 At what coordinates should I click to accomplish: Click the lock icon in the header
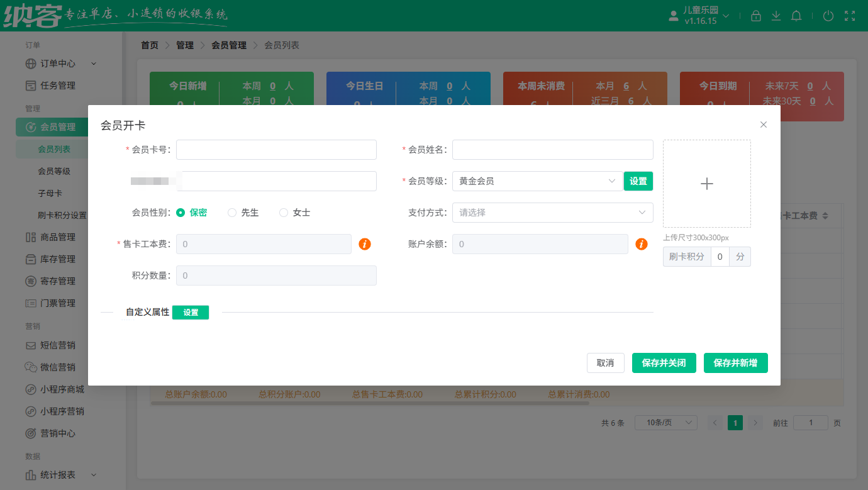(x=755, y=16)
